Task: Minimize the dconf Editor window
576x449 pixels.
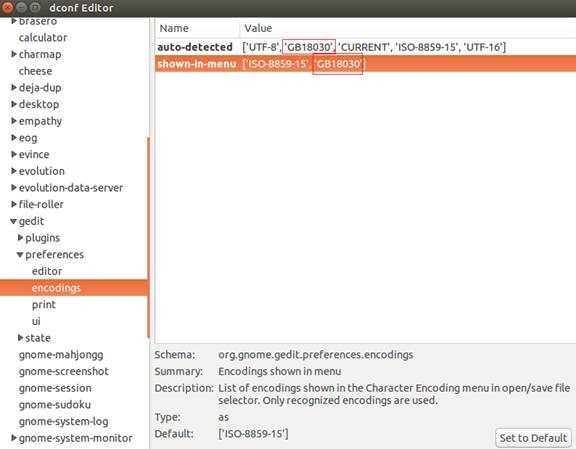Action: click(21, 7)
